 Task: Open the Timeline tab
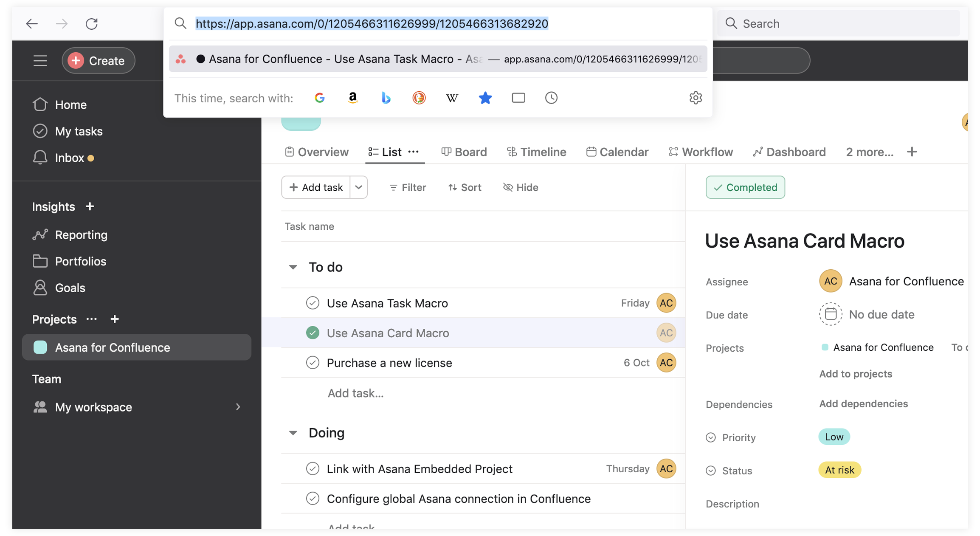click(536, 152)
